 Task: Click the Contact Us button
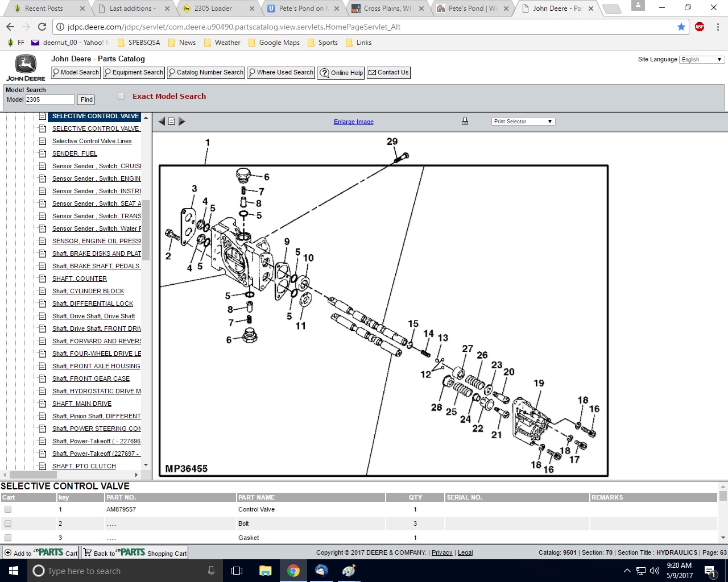(x=388, y=73)
